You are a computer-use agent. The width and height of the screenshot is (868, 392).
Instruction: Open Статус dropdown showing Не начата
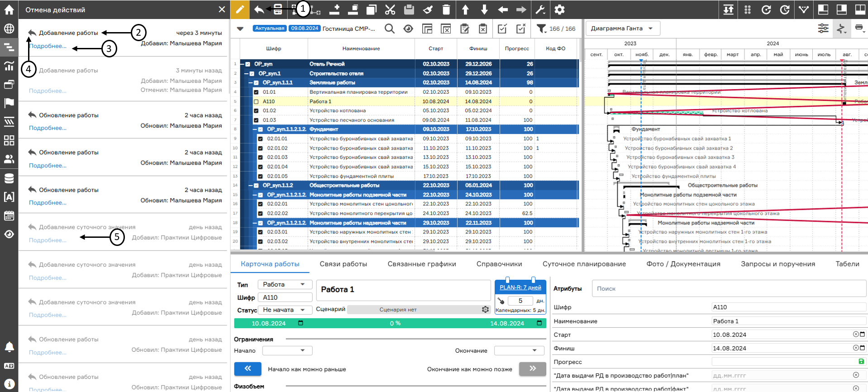pyautogui.click(x=285, y=310)
